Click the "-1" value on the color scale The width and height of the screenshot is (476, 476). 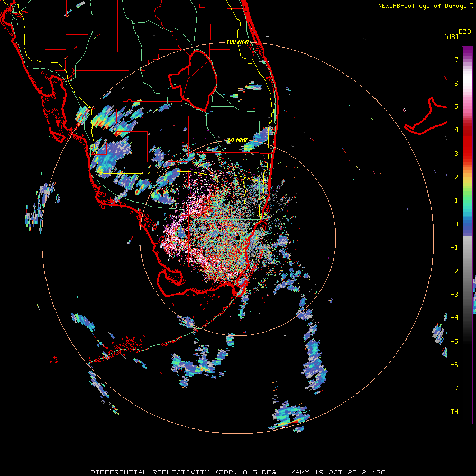click(x=454, y=248)
